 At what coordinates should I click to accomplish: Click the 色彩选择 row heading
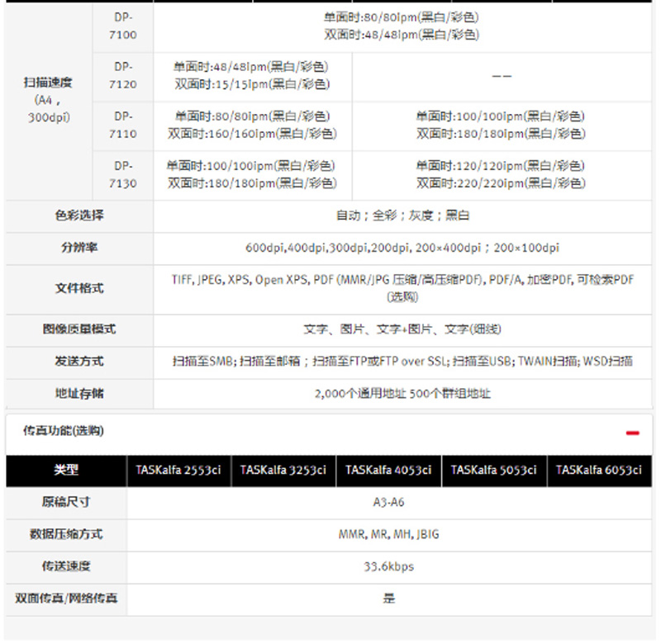click(79, 215)
